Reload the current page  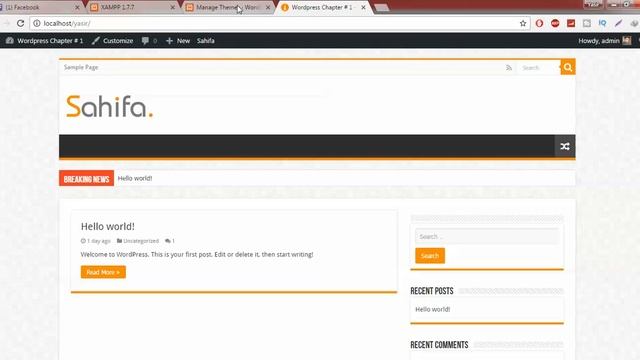click(x=20, y=23)
